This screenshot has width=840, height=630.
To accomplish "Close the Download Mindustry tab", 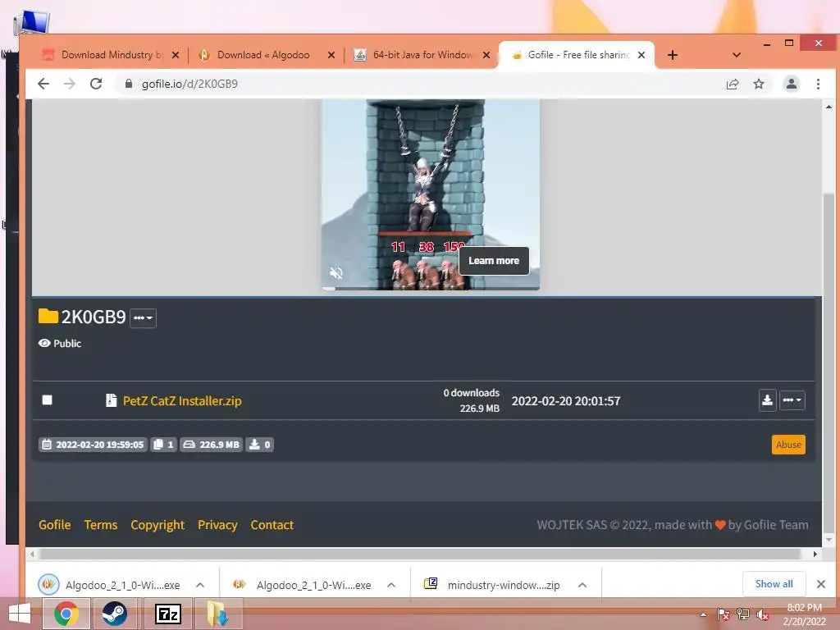I will pos(176,55).
